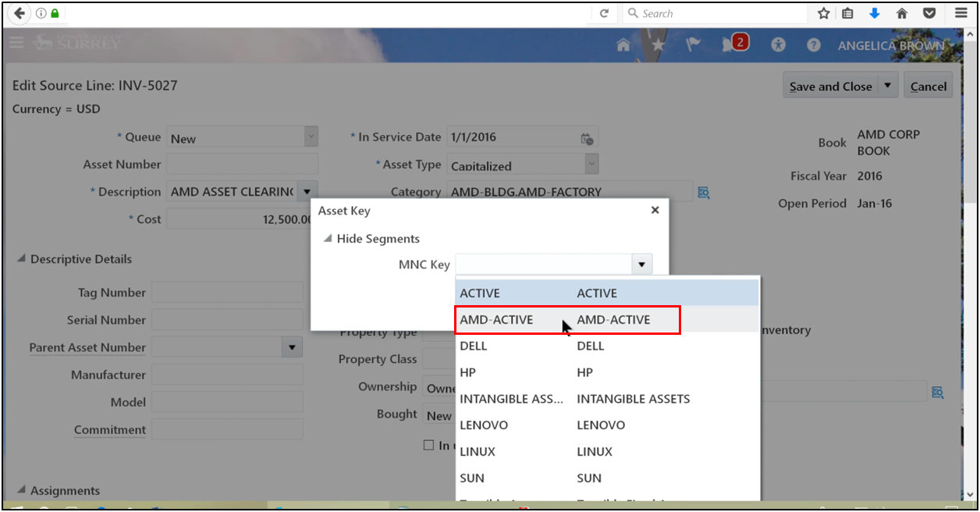Click the Firefox download arrow icon

coord(874,13)
